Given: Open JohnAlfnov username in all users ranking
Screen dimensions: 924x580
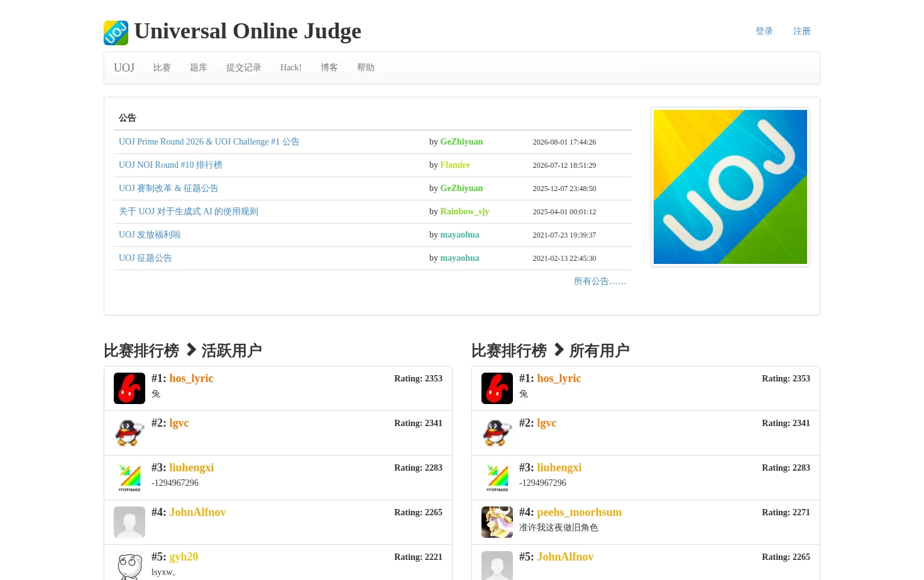Looking at the screenshot, I should 565,557.
